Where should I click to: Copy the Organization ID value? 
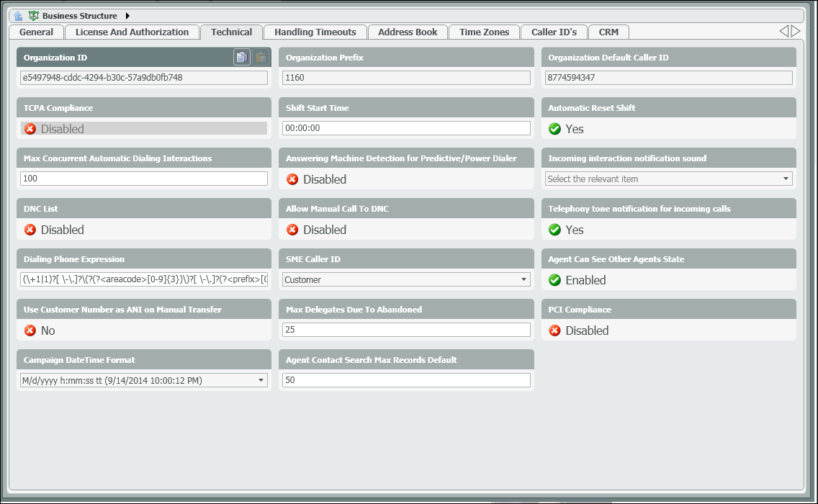[x=242, y=58]
